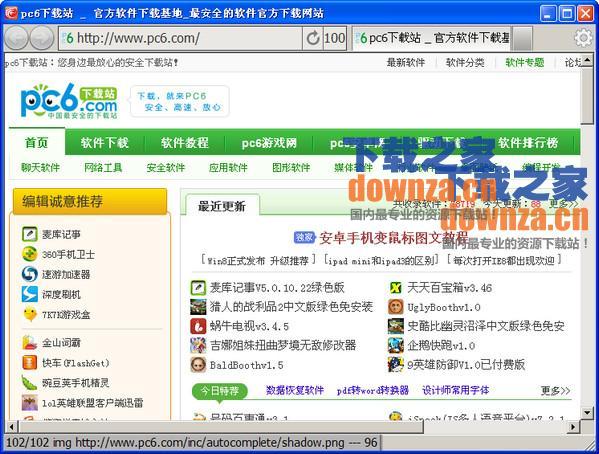Open the 软件排行榜 navigation tab
Viewport: 599px width, 454px height.
coord(528,143)
